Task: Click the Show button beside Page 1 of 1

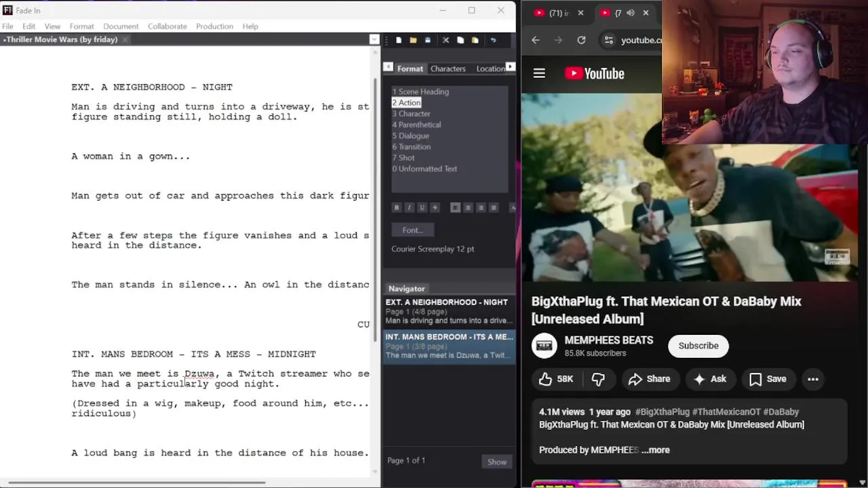Action: coord(497,462)
